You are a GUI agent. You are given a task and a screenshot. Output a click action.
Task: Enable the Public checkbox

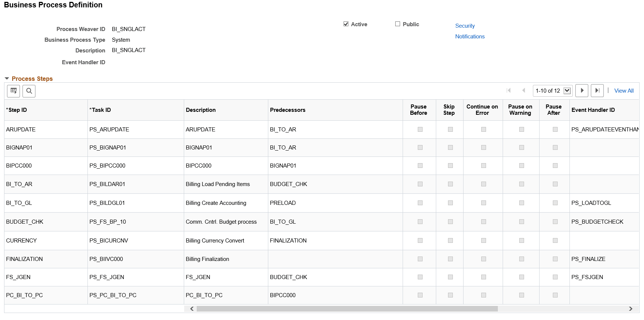click(x=397, y=24)
